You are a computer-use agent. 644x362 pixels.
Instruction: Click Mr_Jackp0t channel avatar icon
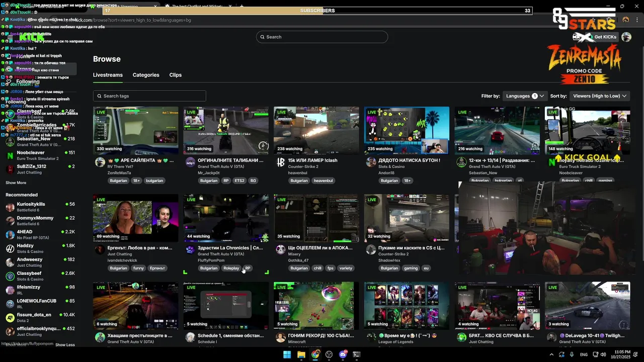(x=190, y=162)
